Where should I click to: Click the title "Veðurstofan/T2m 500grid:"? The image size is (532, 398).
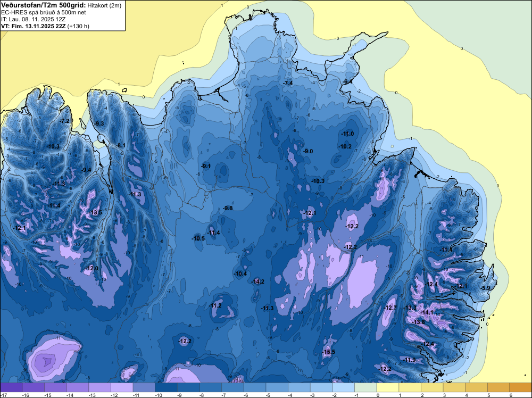pos(44,5)
